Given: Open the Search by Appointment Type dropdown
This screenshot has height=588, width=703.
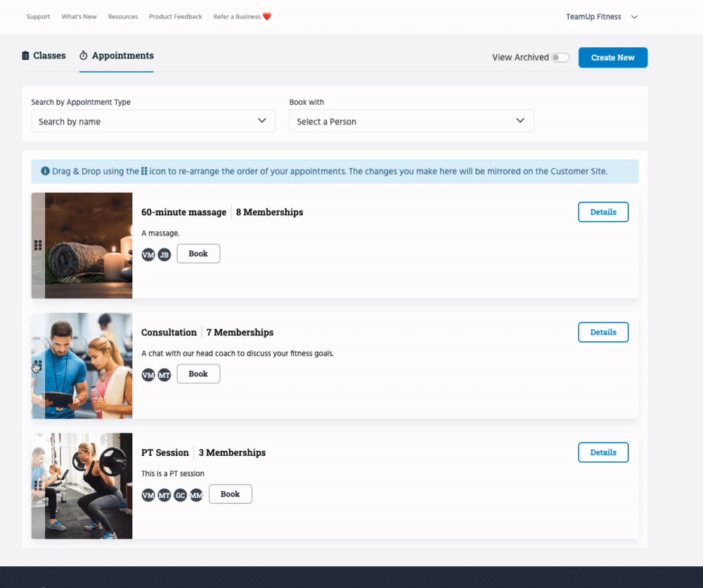Looking at the screenshot, I should [x=153, y=121].
